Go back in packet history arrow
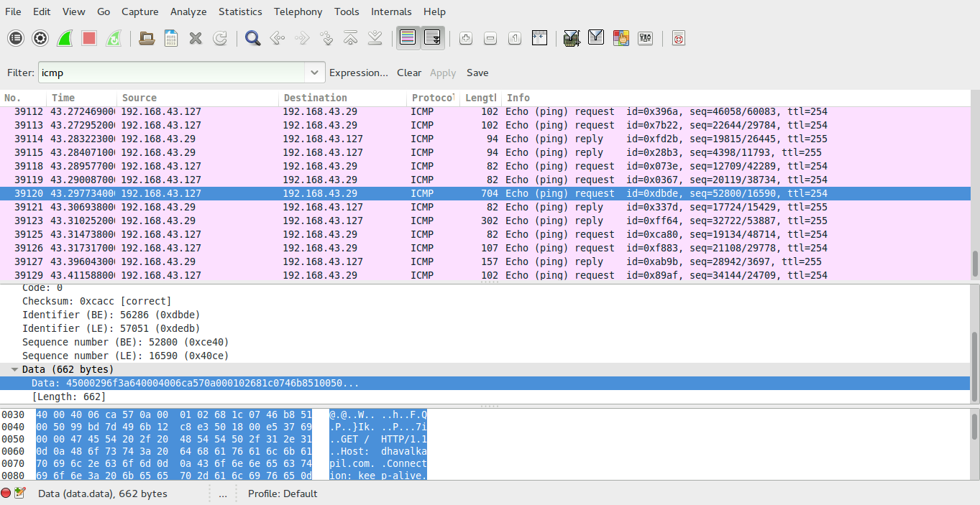This screenshot has height=505, width=980. [x=277, y=38]
